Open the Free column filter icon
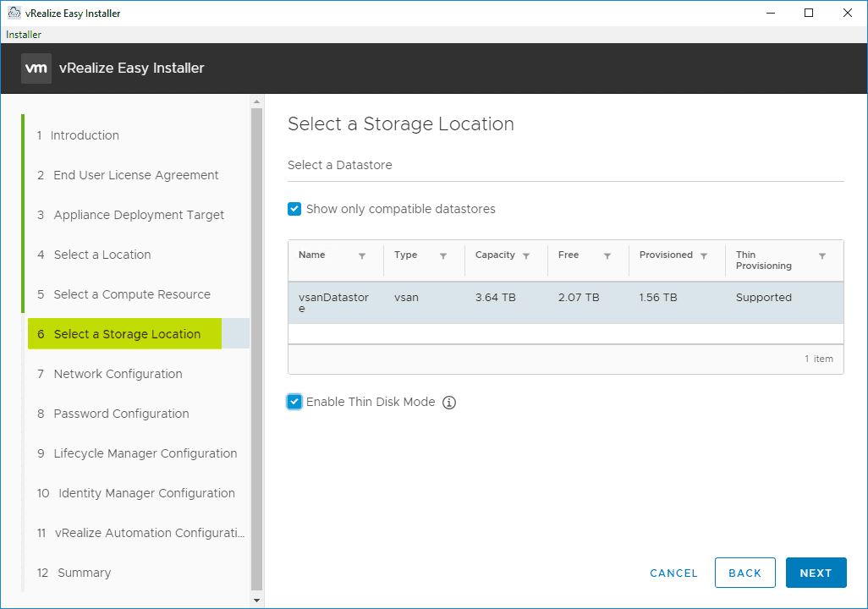The width and height of the screenshot is (868, 609). tap(607, 256)
